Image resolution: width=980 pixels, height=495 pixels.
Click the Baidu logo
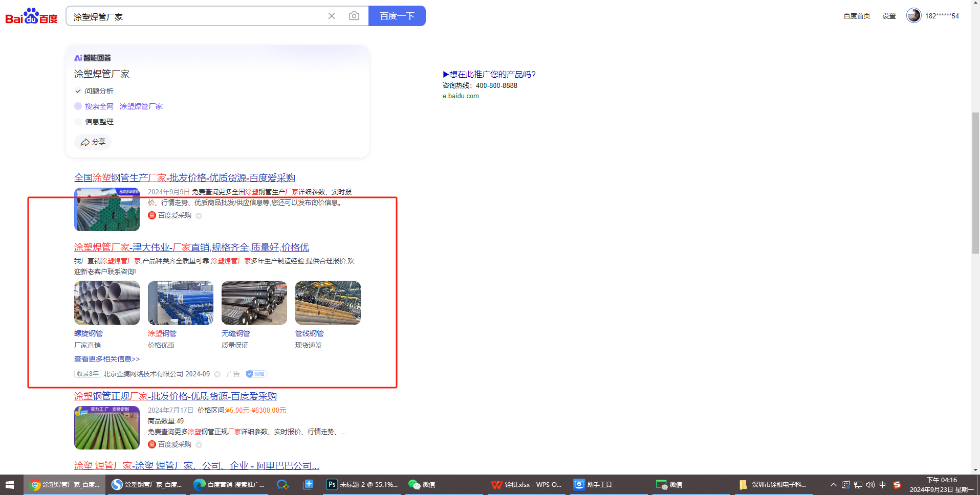coord(31,16)
